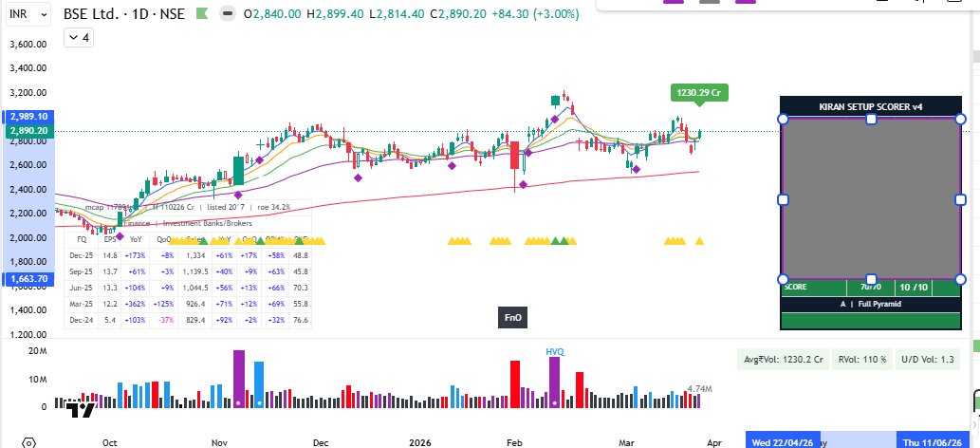Click the Dec-25 quarter cell
This screenshot has height=448, width=980.
pos(82,255)
